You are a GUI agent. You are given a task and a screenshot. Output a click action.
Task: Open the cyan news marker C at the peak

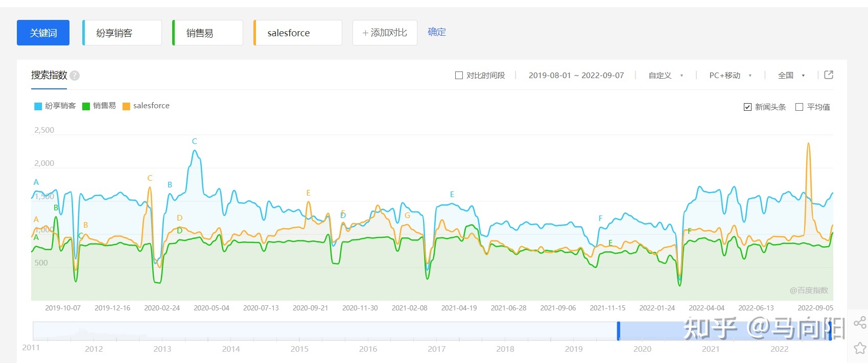tap(194, 141)
